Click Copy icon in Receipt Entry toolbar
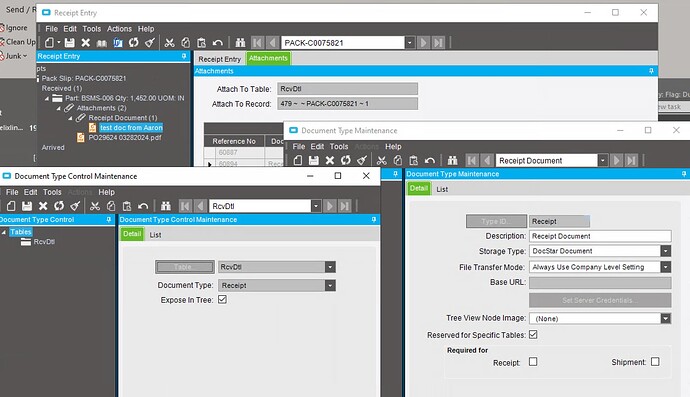Screen dimensions: 690x397 [185, 43]
